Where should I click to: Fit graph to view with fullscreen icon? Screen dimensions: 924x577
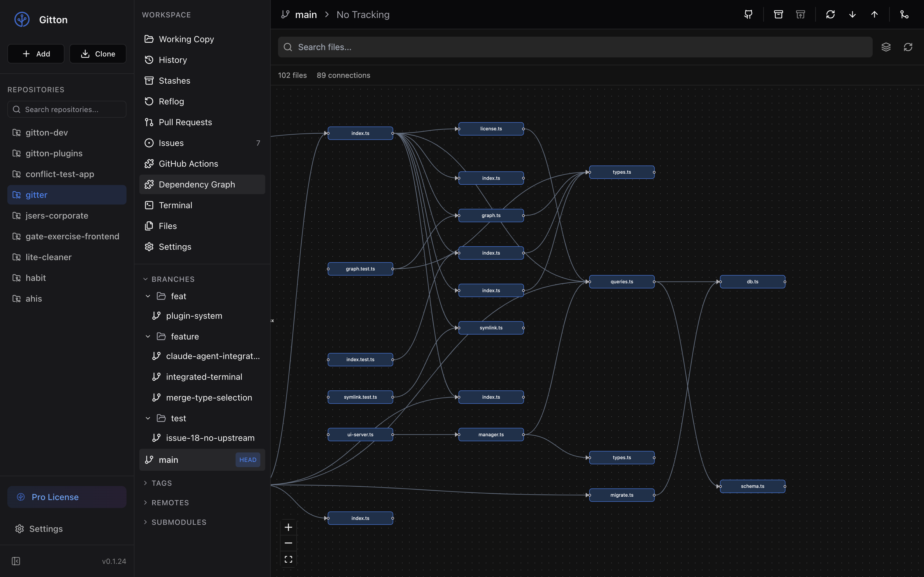[288, 559]
